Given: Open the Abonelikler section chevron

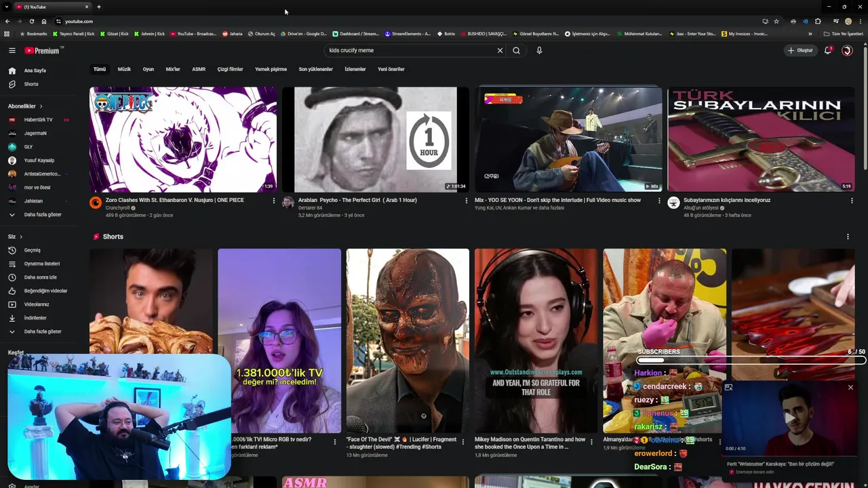Looking at the screenshot, I should click(41, 106).
